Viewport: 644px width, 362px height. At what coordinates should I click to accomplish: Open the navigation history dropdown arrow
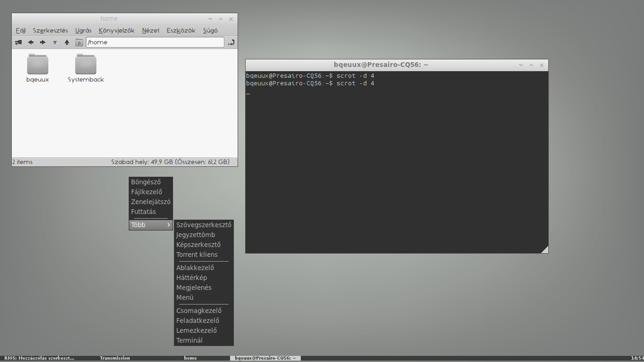pyautogui.click(x=55, y=42)
